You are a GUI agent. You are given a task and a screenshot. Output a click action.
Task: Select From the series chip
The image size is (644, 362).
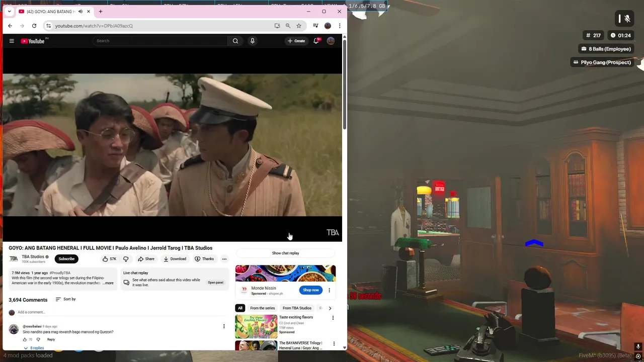pos(262,308)
